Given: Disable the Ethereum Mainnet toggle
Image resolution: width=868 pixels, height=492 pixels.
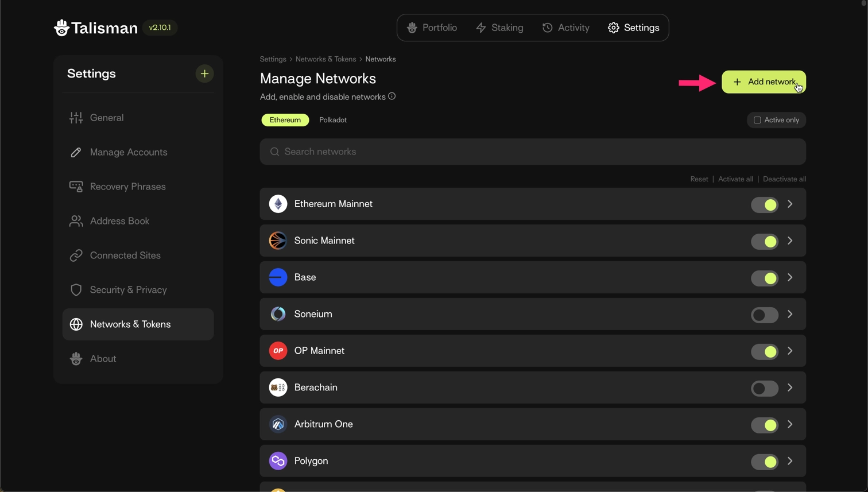Looking at the screenshot, I should tap(765, 204).
